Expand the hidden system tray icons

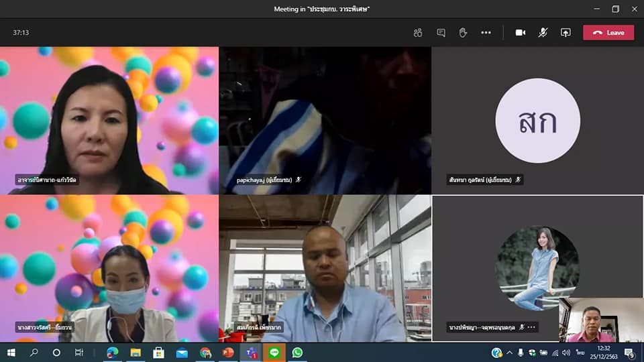(509, 352)
